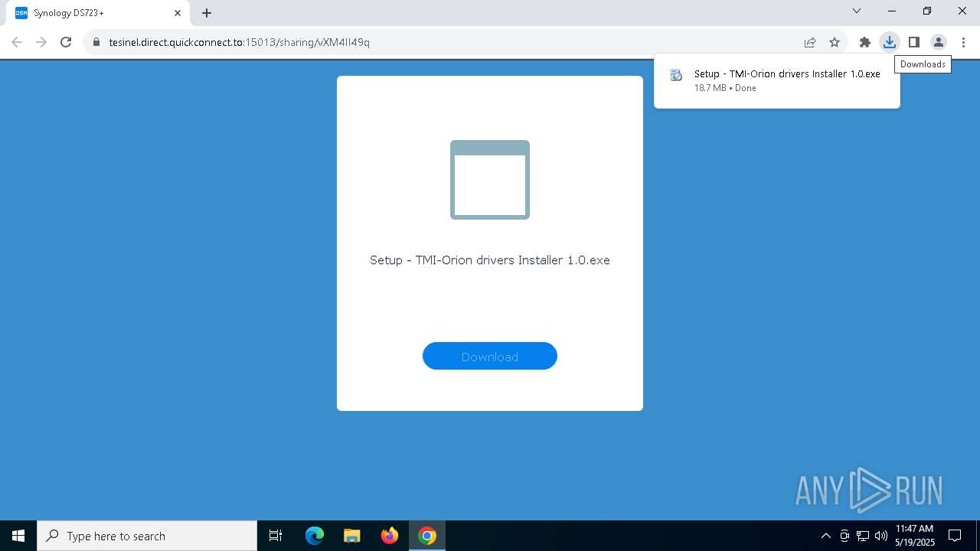Open the network status tray icon
980x551 pixels.
coord(863,536)
